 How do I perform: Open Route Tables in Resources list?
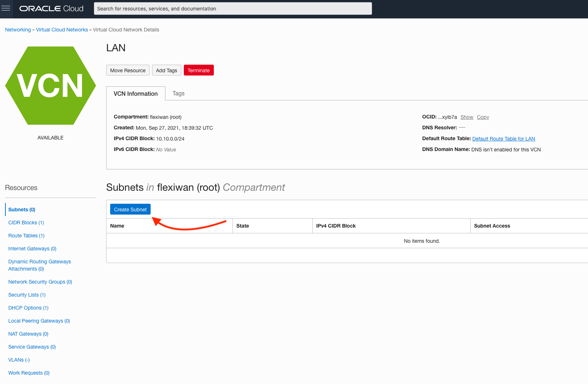(x=26, y=236)
